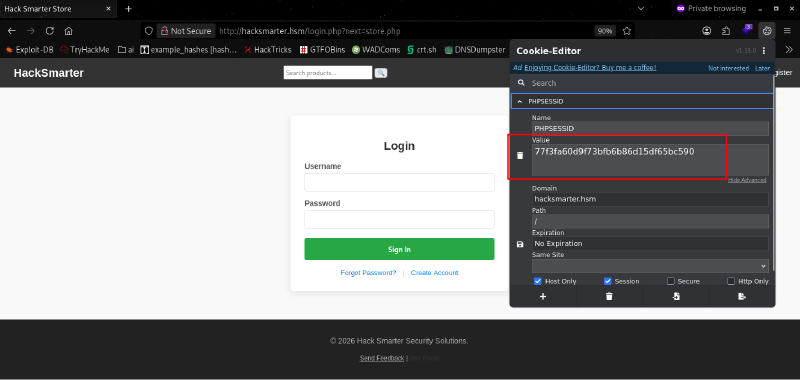Enable the Http Only checkbox
The width and height of the screenshot is (800, 380).
[x=731, y=281]
